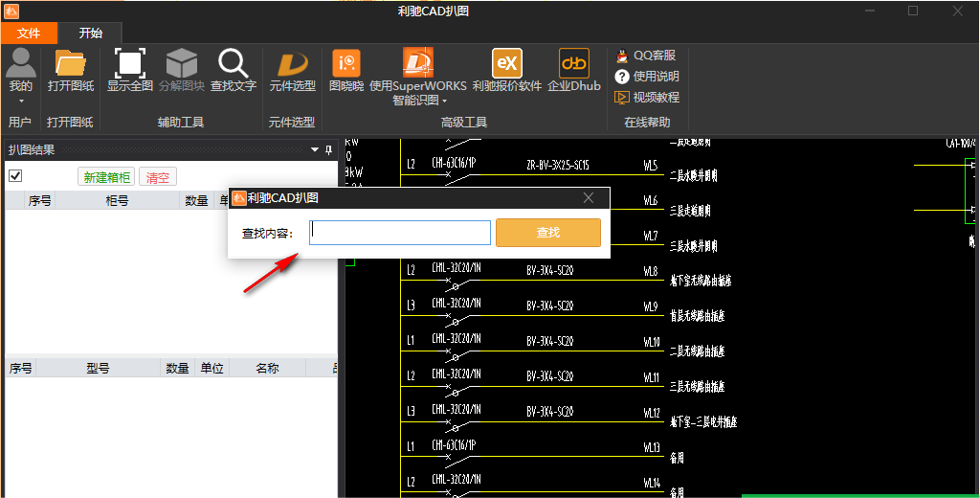Click WL10 circuit label in drawing
Screen dimensions: 980x498
pos(652,342)
